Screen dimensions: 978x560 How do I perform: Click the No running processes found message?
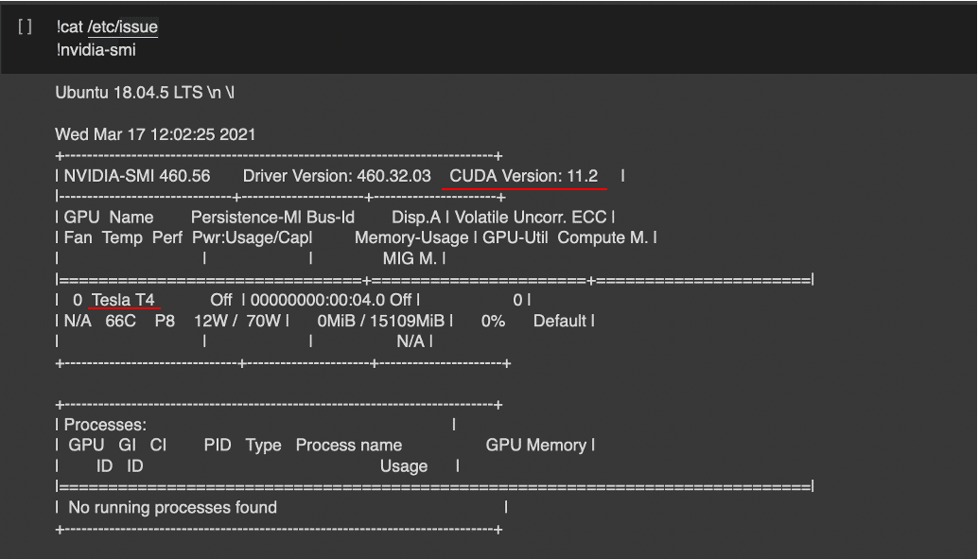pos(173,508)
